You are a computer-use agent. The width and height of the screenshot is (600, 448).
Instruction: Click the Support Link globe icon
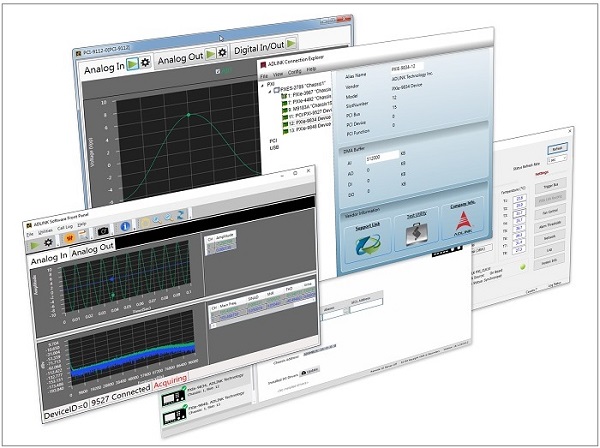pos(369,245)
